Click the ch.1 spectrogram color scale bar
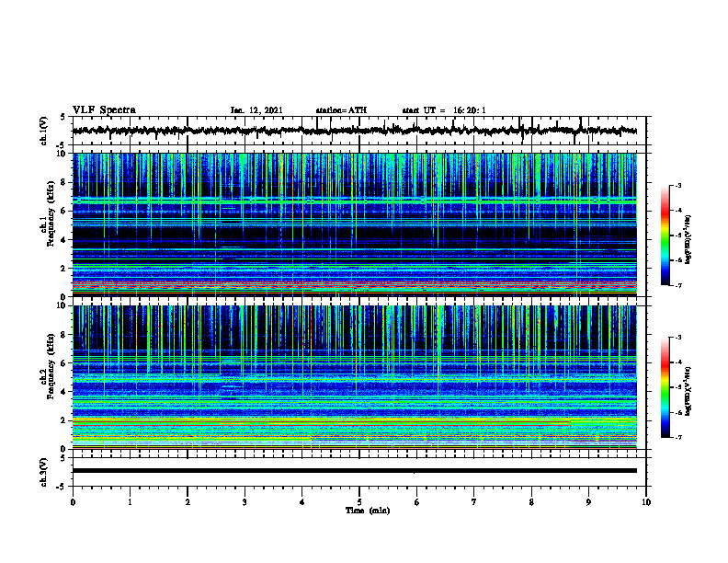This screenshot has height=563, width=728. click(x=665, y=236)
